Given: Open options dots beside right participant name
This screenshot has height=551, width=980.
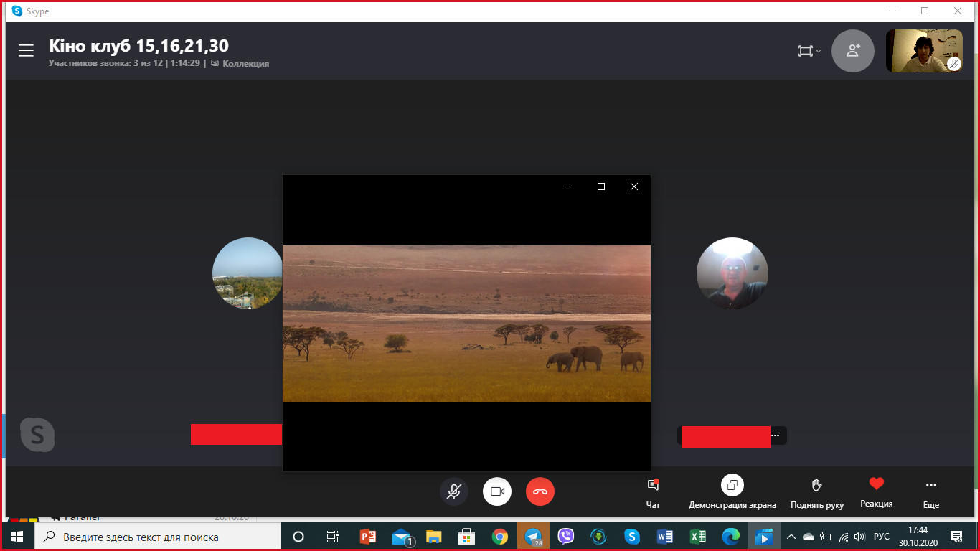Looking at the screenshot, I should pyautogui.click(x=775, y=435).
